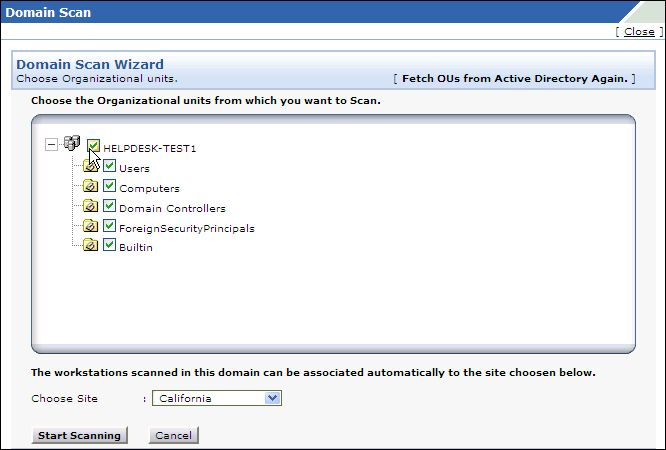This screenshot has width=666, height=450.
Task: Click the Builtin folder icon
Action: coord(91,246)
